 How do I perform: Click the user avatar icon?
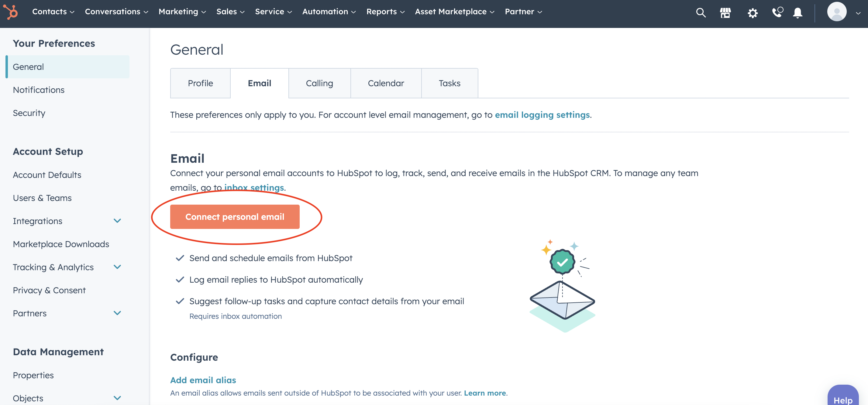click(837, 12)
